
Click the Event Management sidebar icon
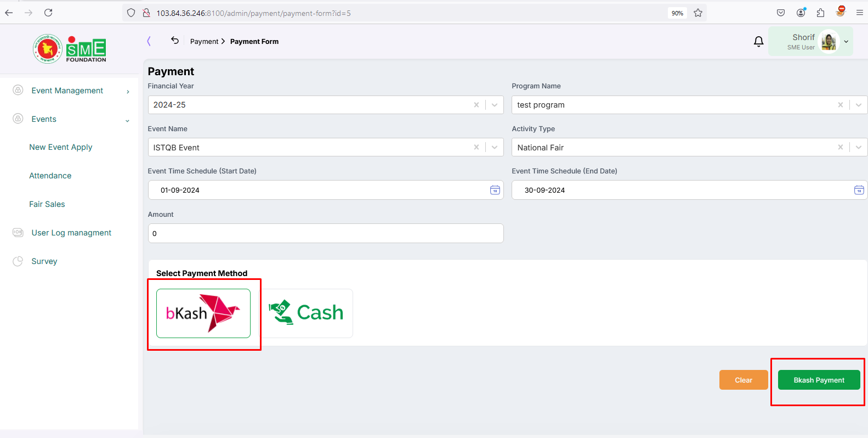(x=18, y=90)
